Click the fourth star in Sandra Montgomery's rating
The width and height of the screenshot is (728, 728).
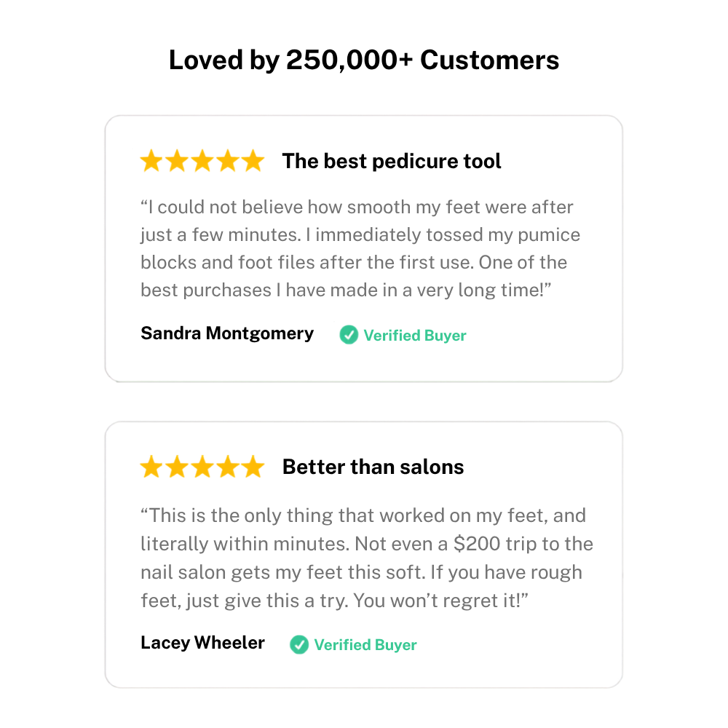(x=228, y=161)
